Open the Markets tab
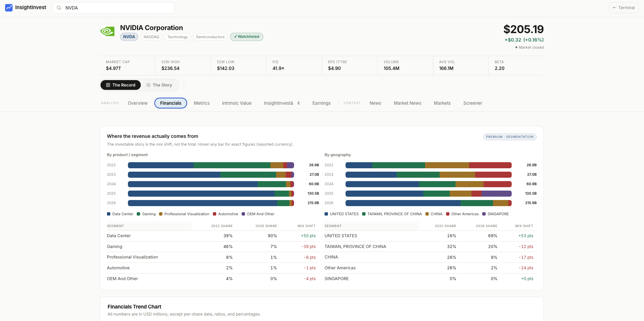This screenshot has height=321, width=644. (x=442, y=103)
